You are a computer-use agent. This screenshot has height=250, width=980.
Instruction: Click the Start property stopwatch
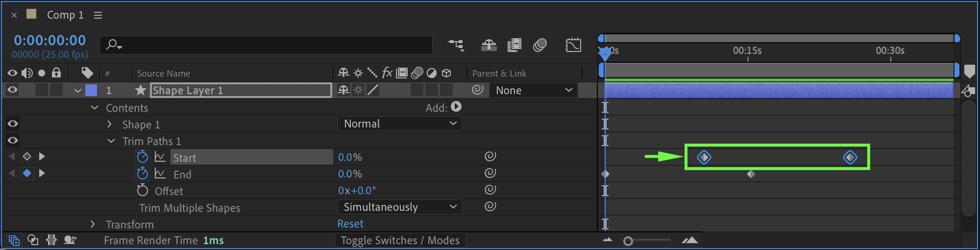pos(142,157)
